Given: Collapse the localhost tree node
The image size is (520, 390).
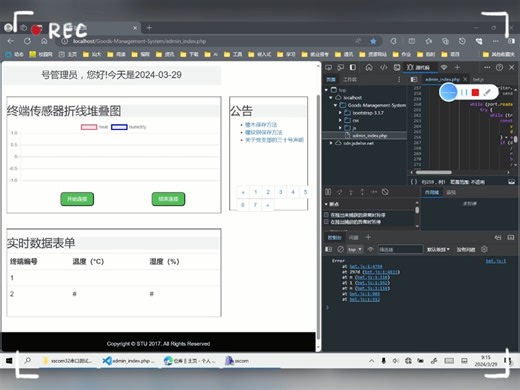Looking at the screenshot, I should tap(331, 98).
